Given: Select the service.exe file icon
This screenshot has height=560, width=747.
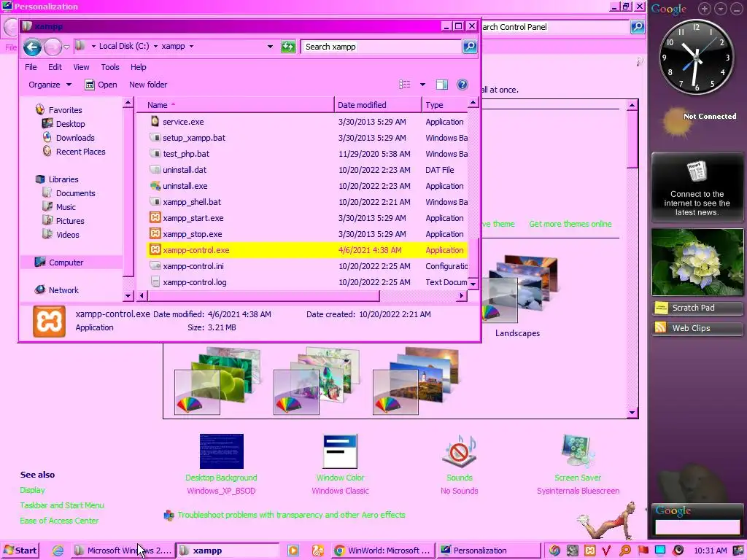Looking at the screenshot, I should pyautogui.click(x=155, y=122).
